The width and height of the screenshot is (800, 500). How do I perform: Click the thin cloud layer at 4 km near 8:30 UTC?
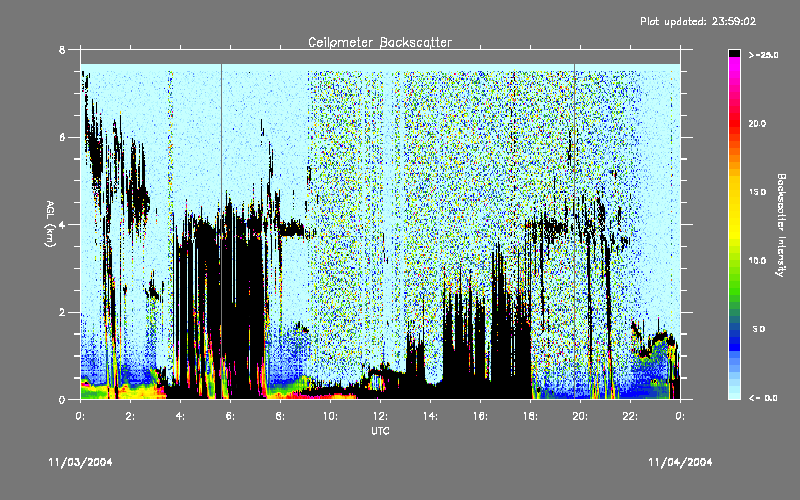point(291,229)
